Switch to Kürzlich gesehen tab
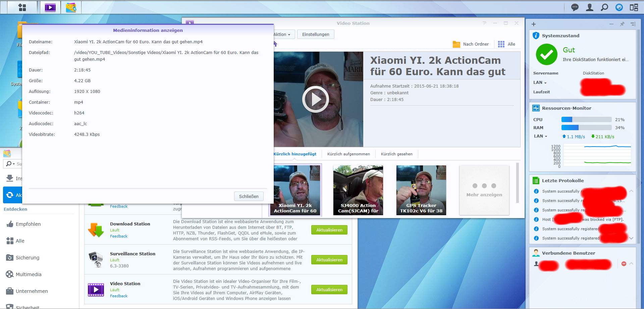 click(396, 154)
